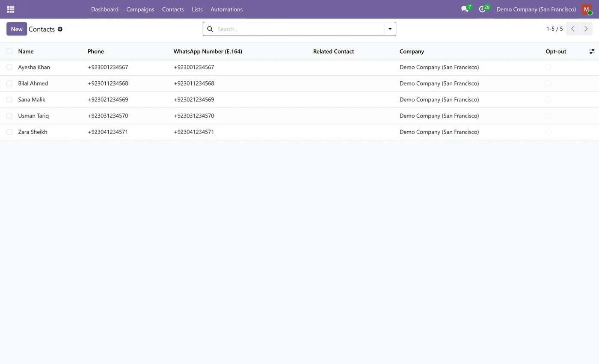Click the Contacts breadcrumb title
The width and height of the screenshot is (599, 364).
(42, 29)
